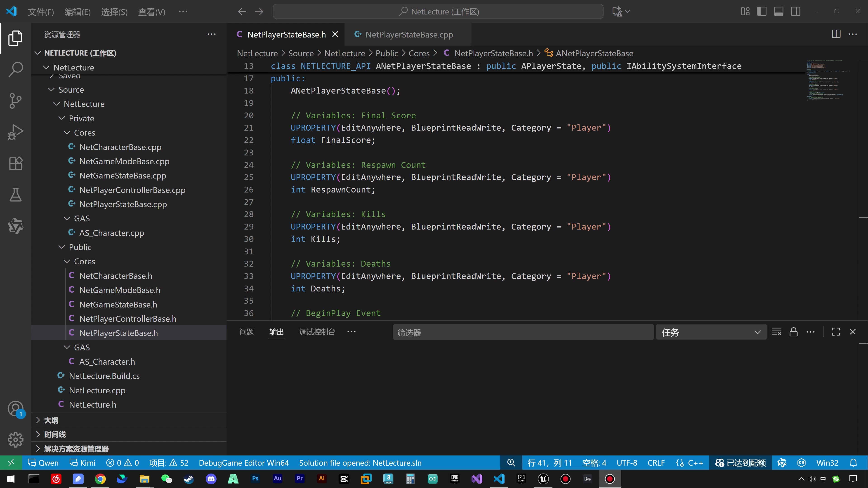Toggle primary side bar visibility

coord(762,12)
